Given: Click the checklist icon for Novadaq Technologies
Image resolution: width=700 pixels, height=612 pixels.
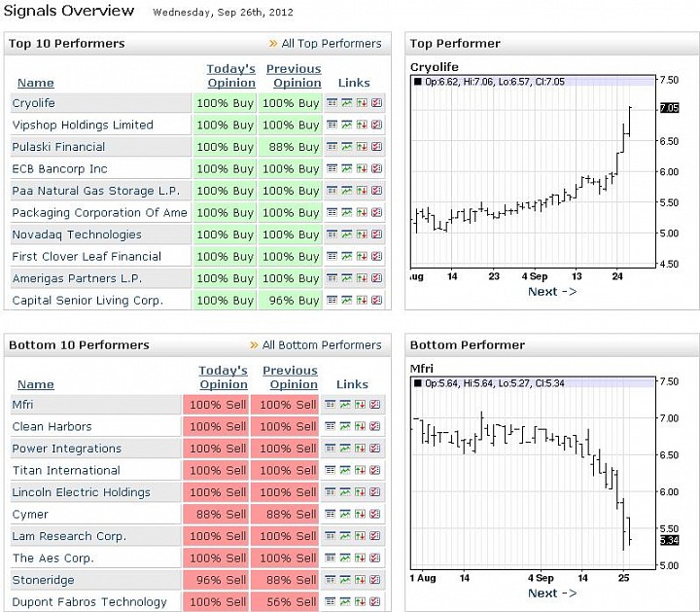Looking at the screenshot, I should 377,234.
